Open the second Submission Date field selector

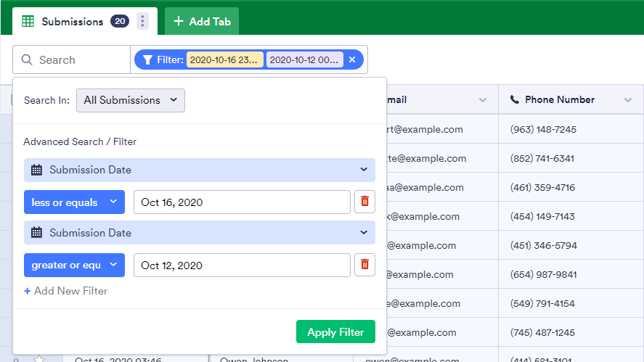pyautogui.click(x=200, y=233)
